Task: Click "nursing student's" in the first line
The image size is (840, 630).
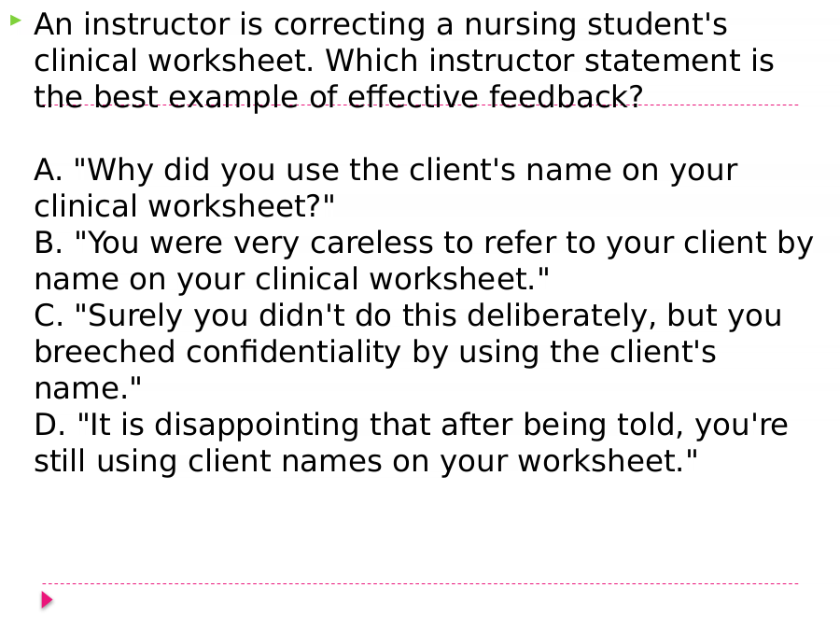Action: coord(595,26)
